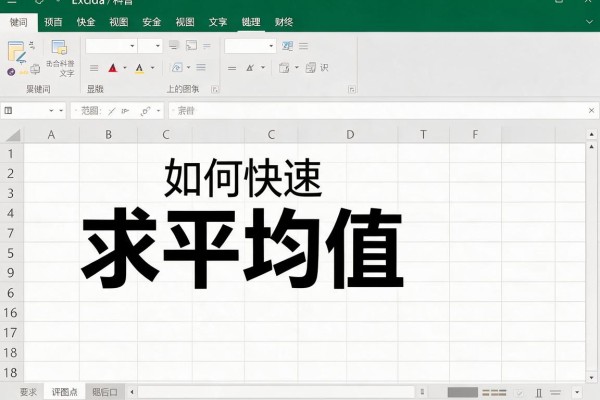Click the scroll-down arrow of the vertical scrollbar
This screenshot has width=600, height=400.
tap(592, 378)
